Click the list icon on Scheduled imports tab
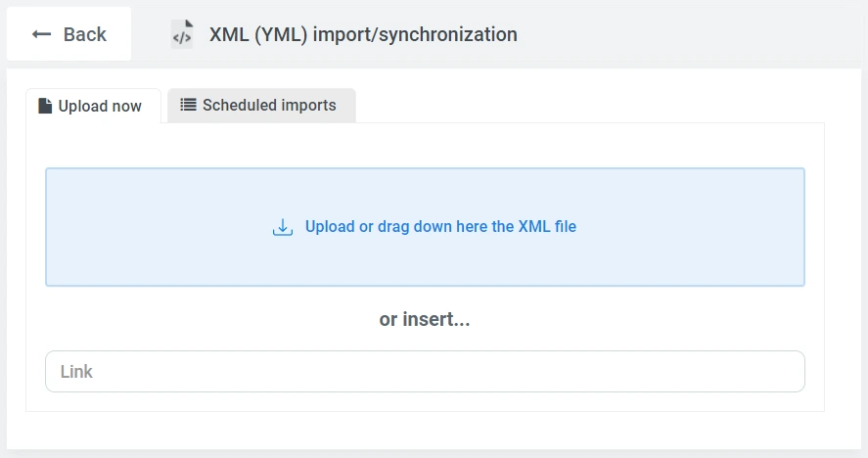 point(189,105)
